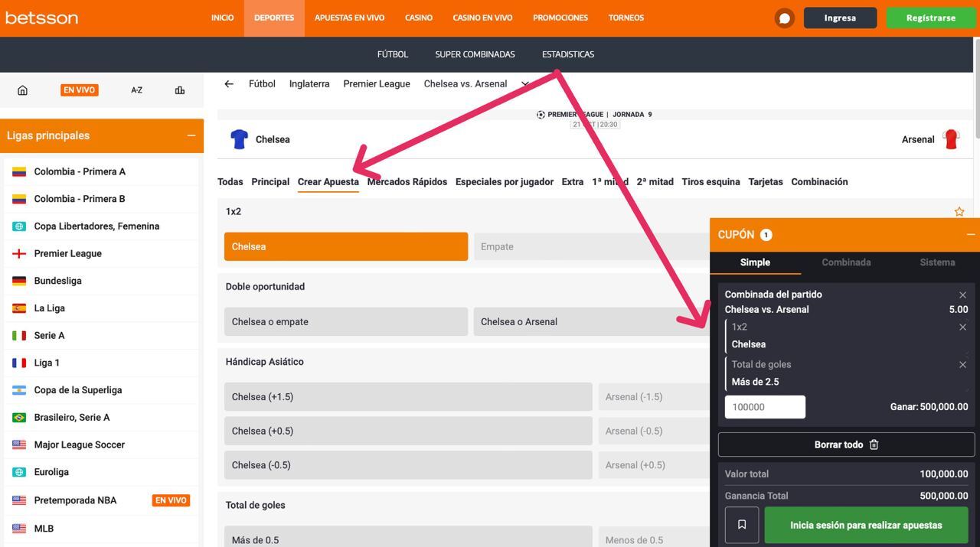Click the France flag beside Liga 1
980x547 pixels.
tap(19, 363)
